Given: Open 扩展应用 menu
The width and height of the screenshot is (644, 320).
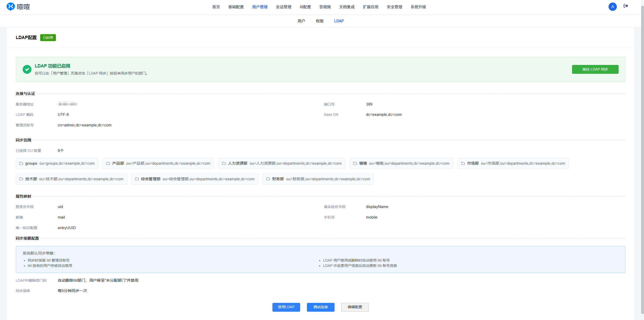Looking at the screenshot, I should click(x=371, y=7).
